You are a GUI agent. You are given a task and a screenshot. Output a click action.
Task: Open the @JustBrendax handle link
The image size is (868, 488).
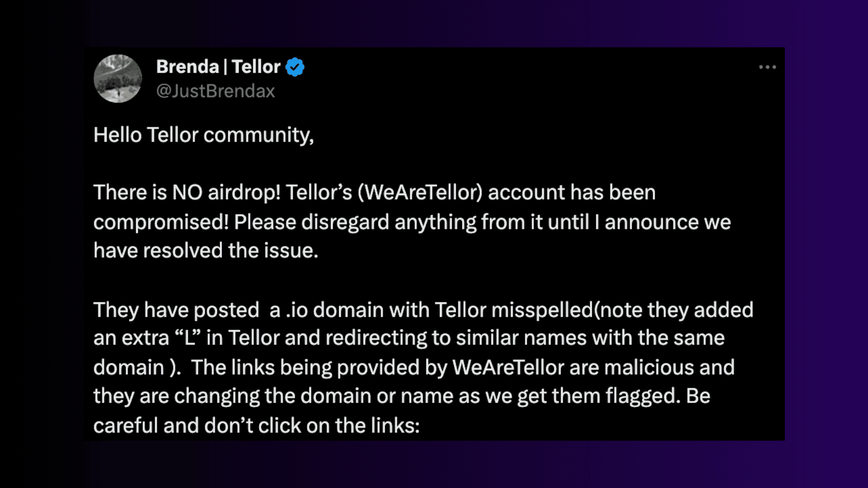tap(216, 91)
